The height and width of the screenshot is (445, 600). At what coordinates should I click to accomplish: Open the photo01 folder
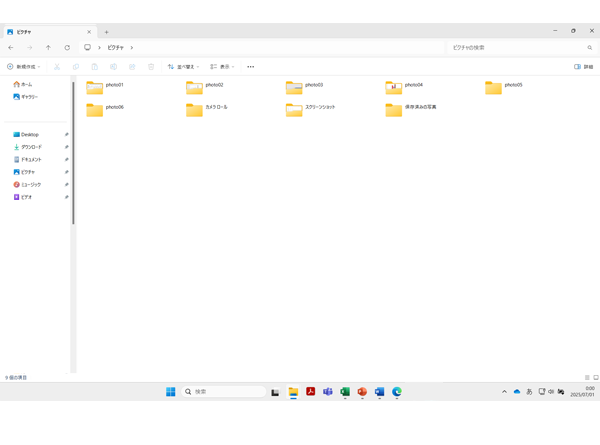click(x=95, y=86)
